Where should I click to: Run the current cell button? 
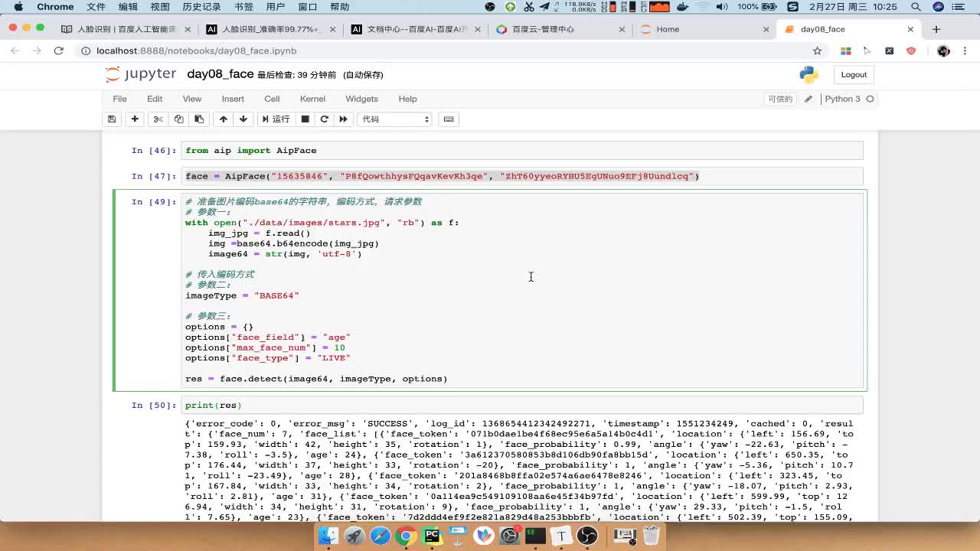276,119
